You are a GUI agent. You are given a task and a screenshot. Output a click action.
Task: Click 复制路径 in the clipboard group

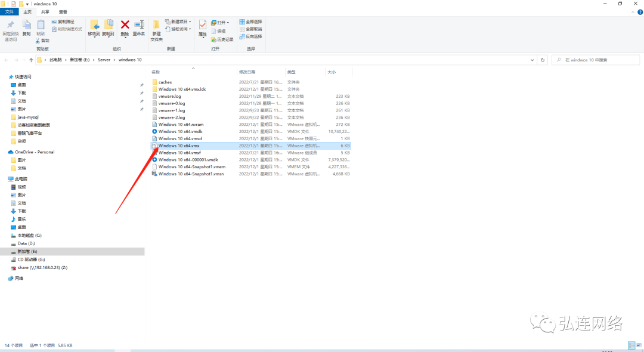tap(63, 21)
